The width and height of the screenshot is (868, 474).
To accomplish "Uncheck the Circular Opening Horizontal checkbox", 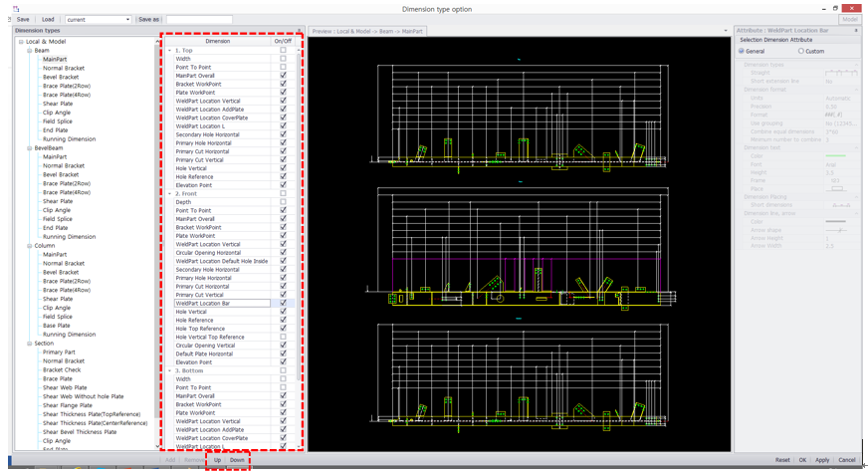I will point(283,253).
